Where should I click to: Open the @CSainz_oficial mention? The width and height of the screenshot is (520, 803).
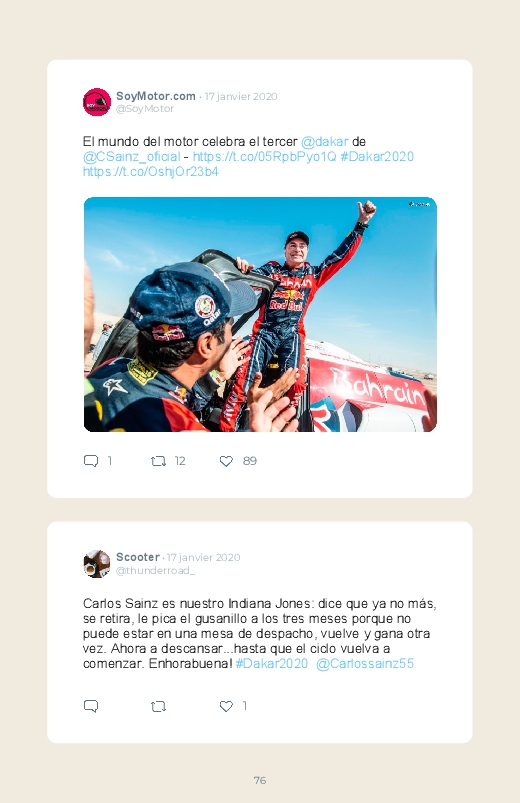click(132, 157)
